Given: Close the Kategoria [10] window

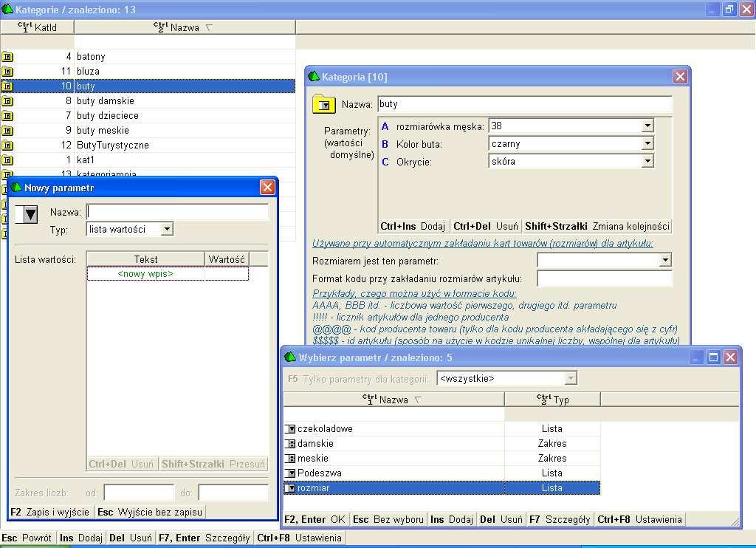Looking at the screenshot, I should click(x=680, y=76).
